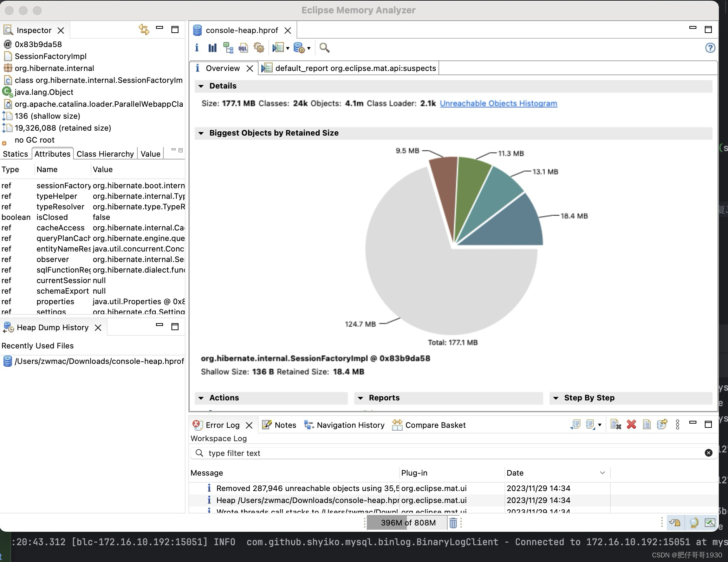Open the Navigation History tab

tap(344, 425)
